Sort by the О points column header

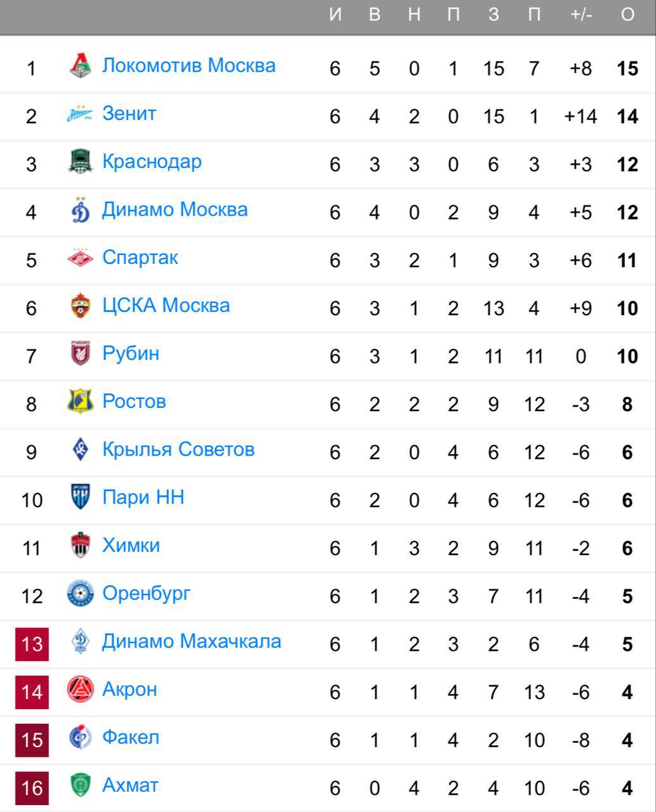[x=627, y=15]
